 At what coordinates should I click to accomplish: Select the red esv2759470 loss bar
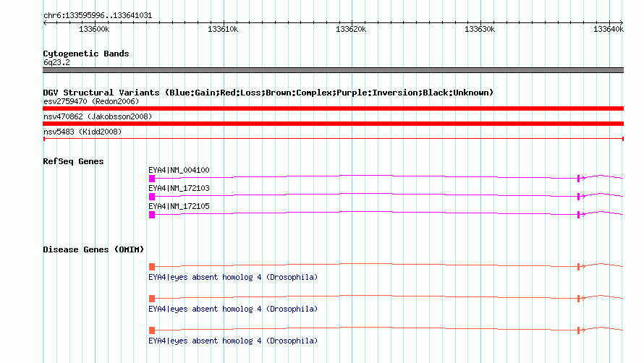point(333,108)
